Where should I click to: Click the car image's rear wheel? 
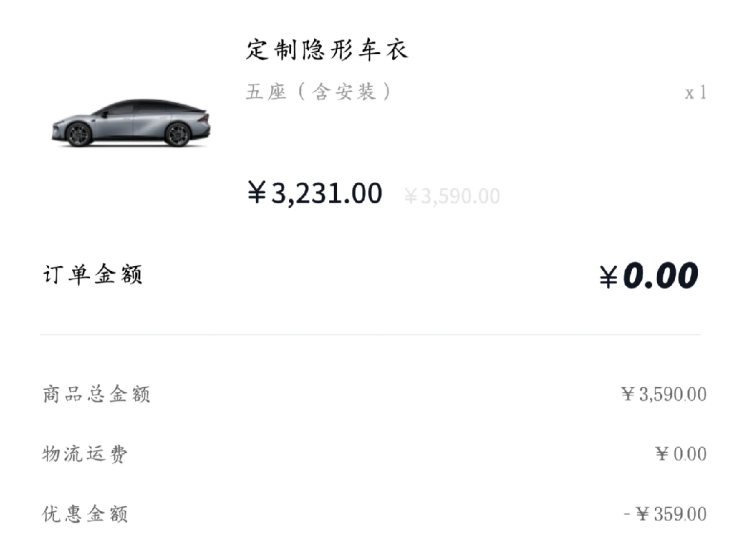pos(177,133)
